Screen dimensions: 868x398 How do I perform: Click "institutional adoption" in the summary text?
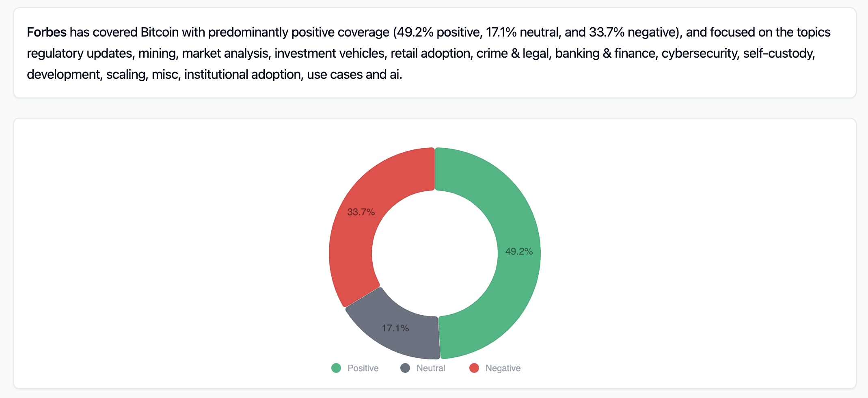243,74
